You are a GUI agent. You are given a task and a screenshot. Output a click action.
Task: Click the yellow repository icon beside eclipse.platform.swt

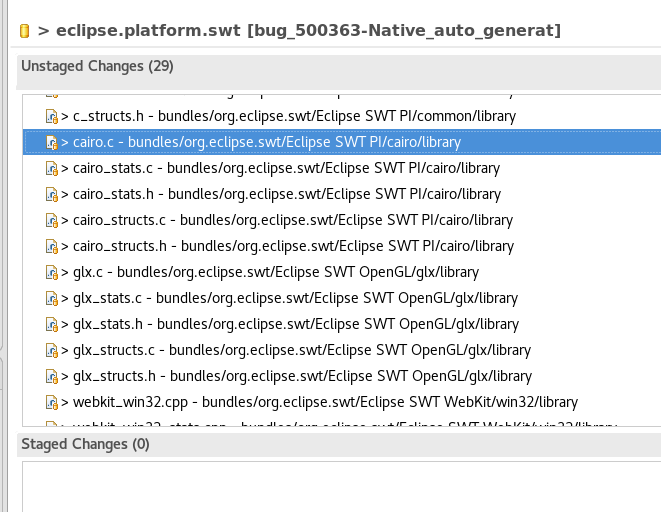(24, 31)
